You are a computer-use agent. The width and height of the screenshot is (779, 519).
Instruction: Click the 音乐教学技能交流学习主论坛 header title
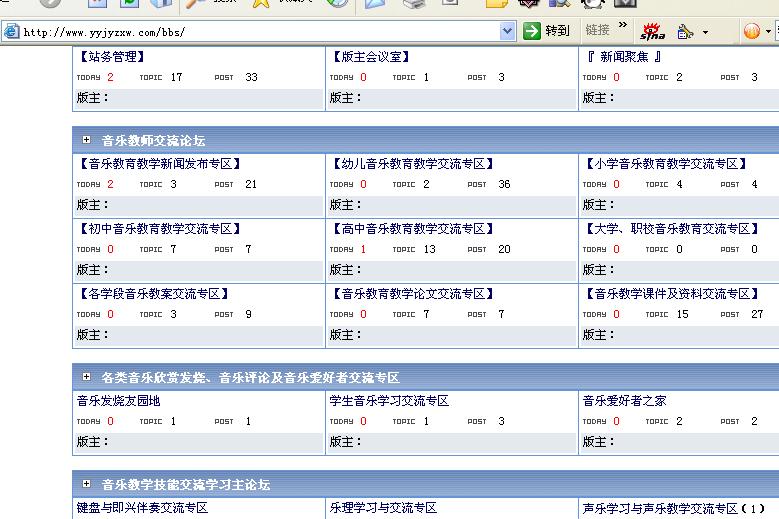[x=186, y=485]
